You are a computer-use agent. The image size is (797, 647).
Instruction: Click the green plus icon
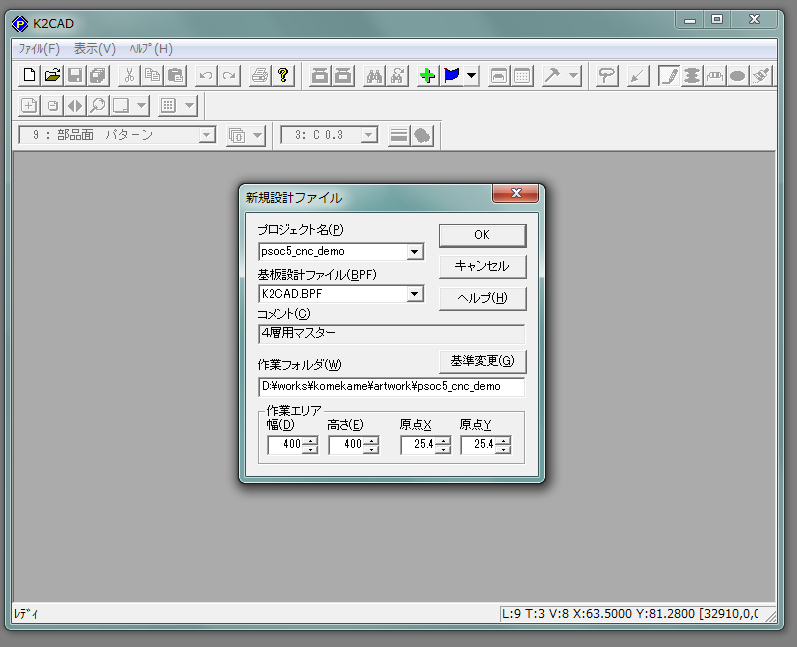click(427, 76)
